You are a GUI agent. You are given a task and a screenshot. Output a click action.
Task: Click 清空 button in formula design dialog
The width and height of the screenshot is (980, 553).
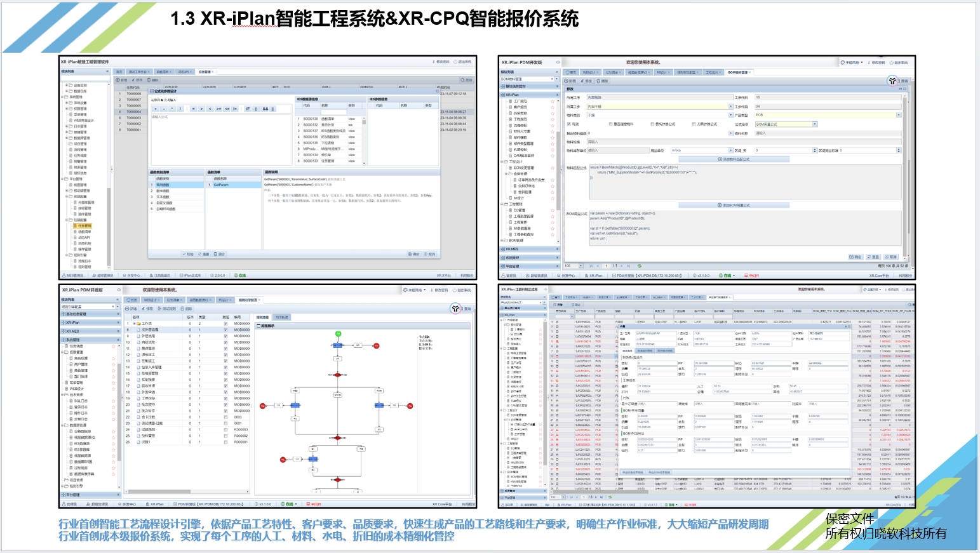pos(219,254)
